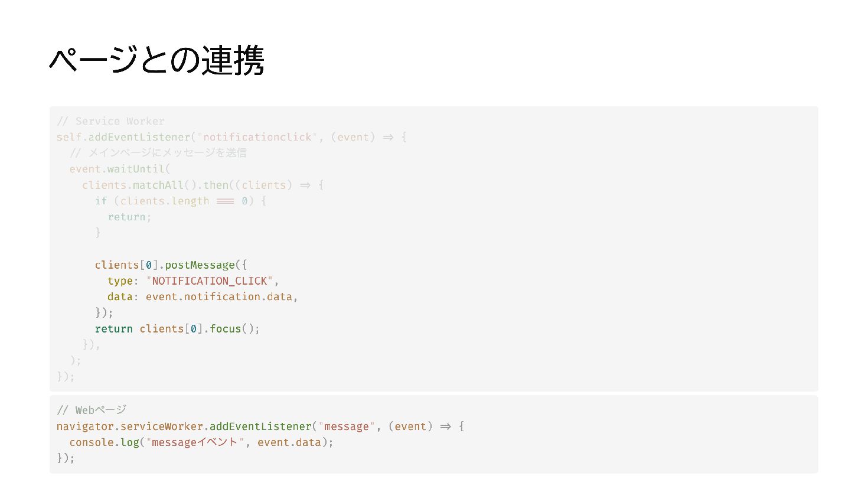This screenshot has height=489, width=868.
Task: Click navigator.serviceWorker in second code block
Action: coord(130,426)
